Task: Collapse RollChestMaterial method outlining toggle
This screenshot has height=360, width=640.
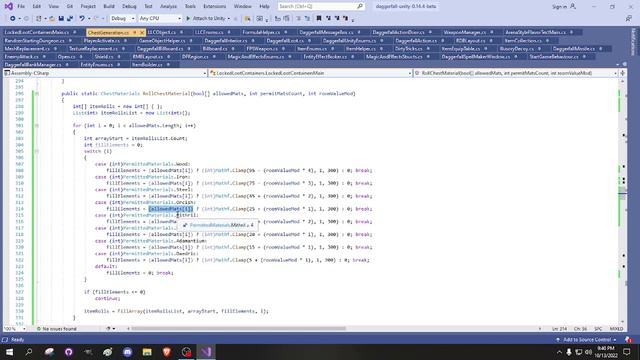Action: (37, 93)
